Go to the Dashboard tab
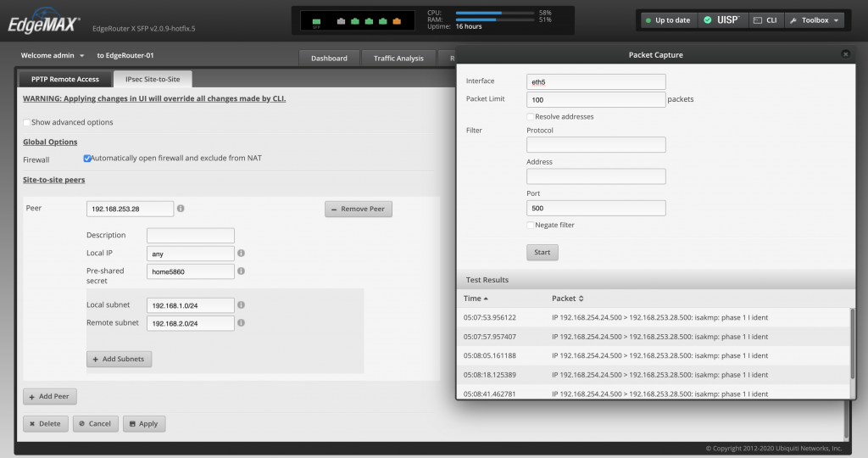 pyautogui.click(x=330, y=59)
